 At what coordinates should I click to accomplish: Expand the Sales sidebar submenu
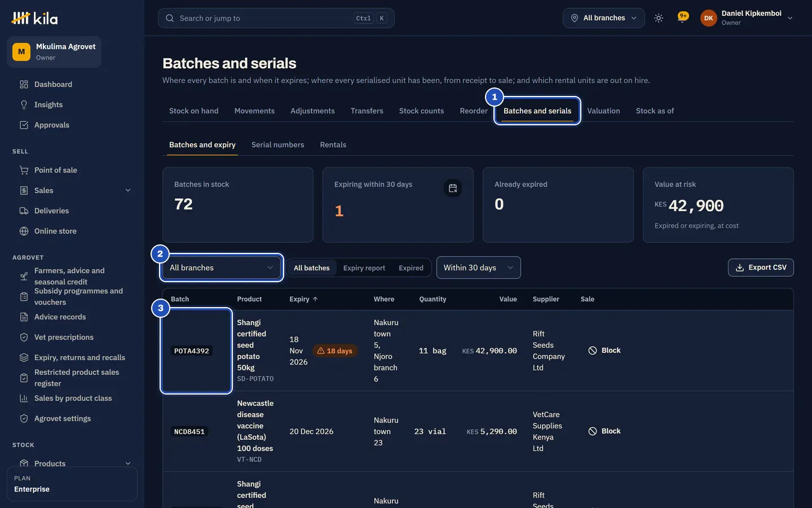point(128,191)
